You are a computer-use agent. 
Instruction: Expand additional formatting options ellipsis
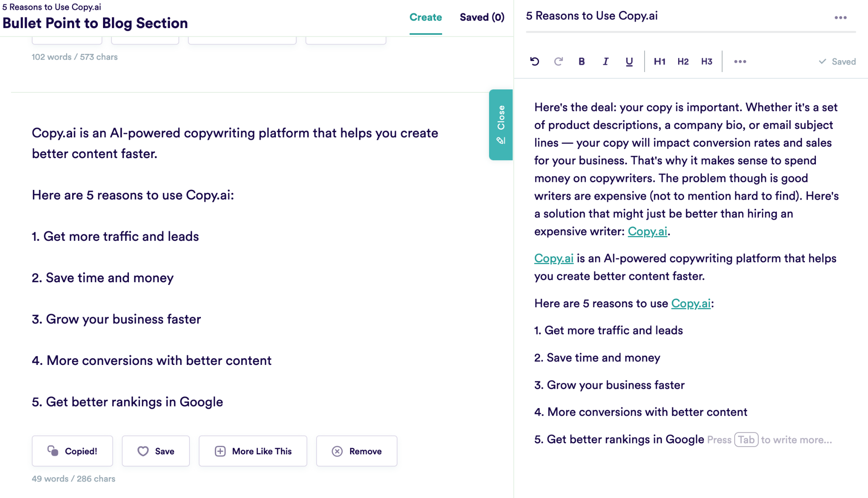tap(740, 61)
